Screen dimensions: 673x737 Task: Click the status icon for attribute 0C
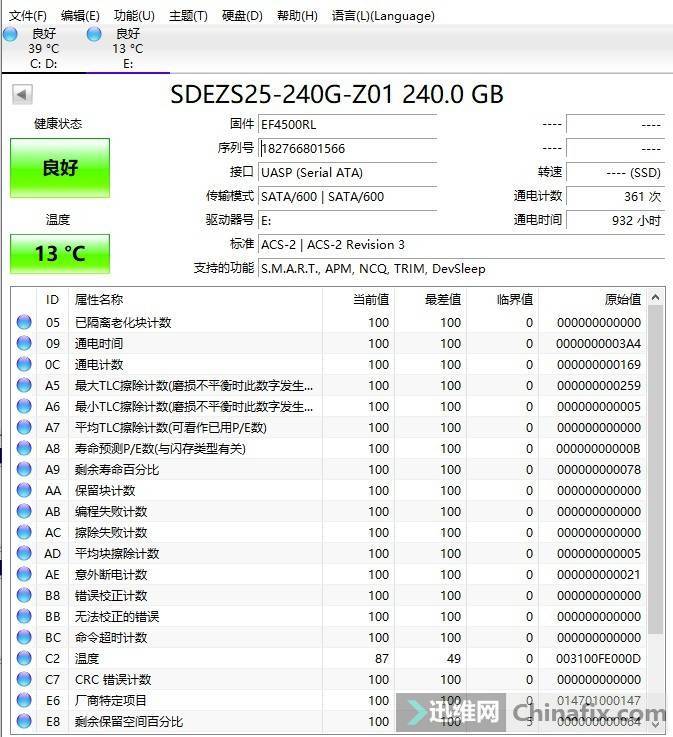[24, 364]
